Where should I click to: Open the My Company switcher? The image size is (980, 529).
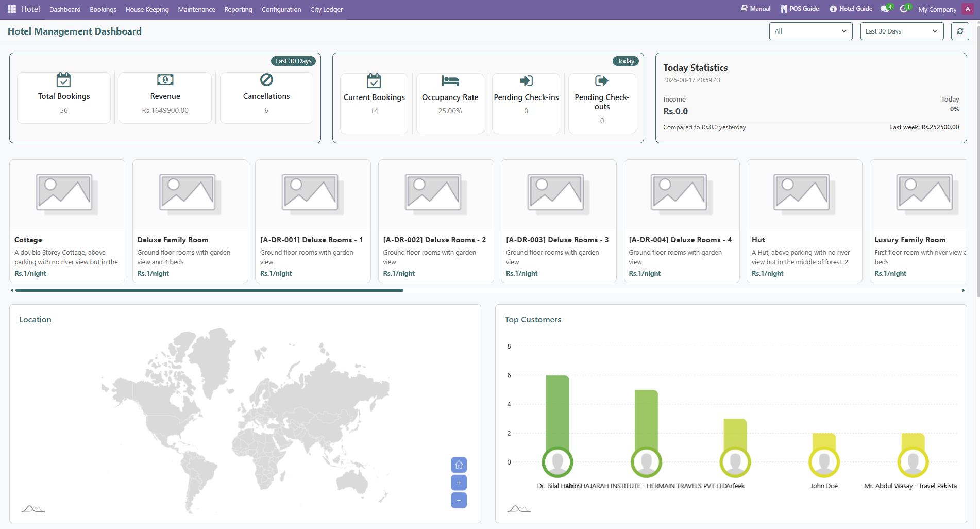pos(937,9)
